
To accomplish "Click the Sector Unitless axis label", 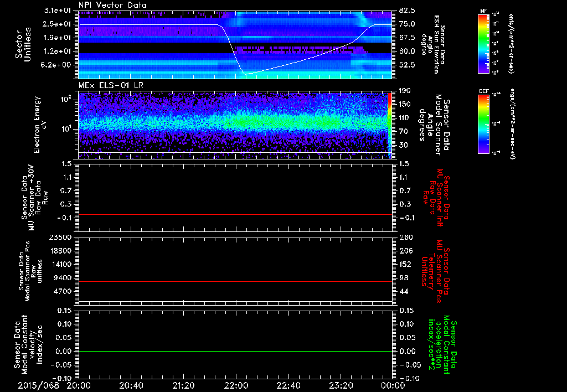I will point(23,44).
